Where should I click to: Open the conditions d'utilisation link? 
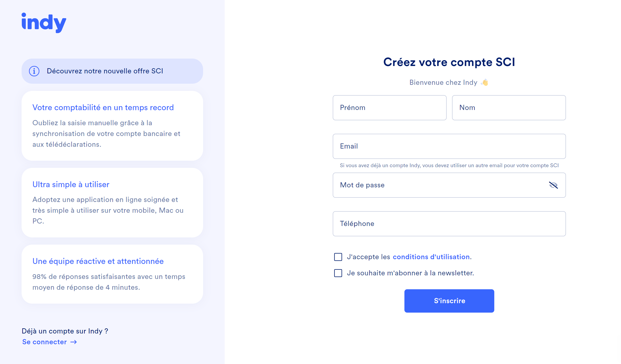(x=431, y=257)
